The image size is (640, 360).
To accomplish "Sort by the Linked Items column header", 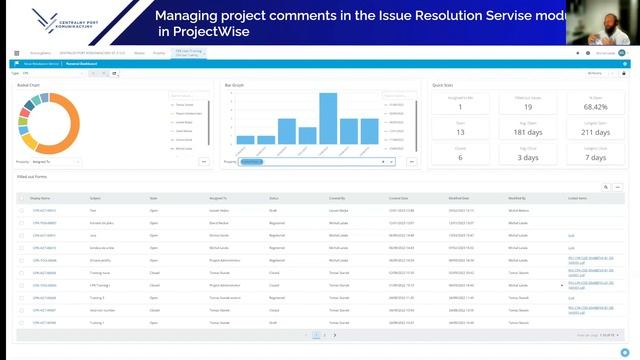I will click(x=577, y=198).
